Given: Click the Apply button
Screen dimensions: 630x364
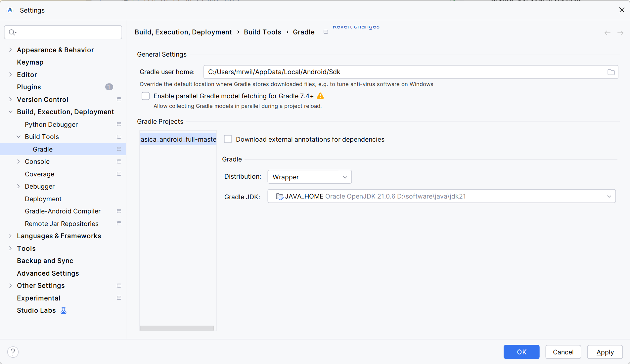Looking at the screenshot, I should click(x=605, y=352).
